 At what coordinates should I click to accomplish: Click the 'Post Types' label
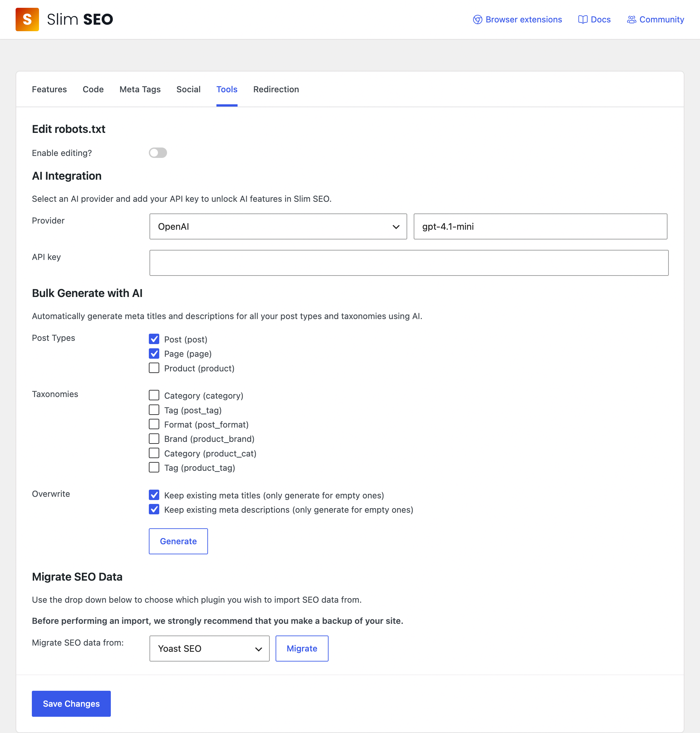53,338
